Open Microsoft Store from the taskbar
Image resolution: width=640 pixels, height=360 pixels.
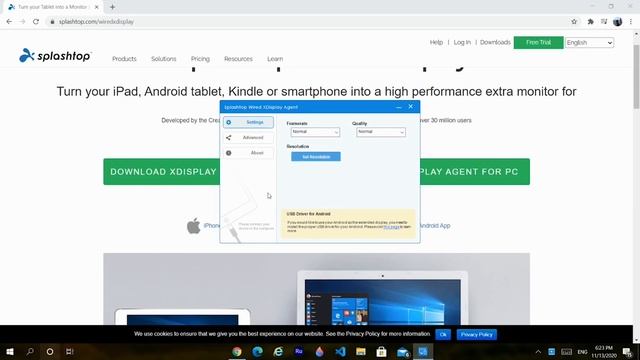click(x=382, y=351)
